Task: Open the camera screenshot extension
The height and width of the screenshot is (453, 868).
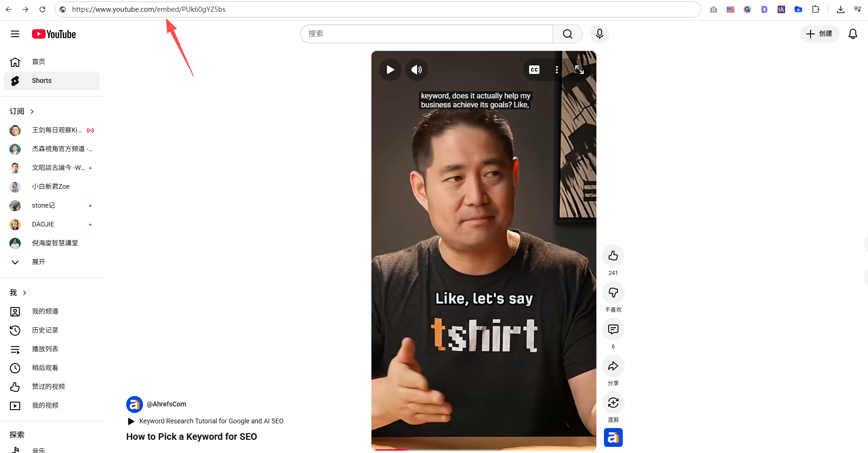Action: click(714, 9)
